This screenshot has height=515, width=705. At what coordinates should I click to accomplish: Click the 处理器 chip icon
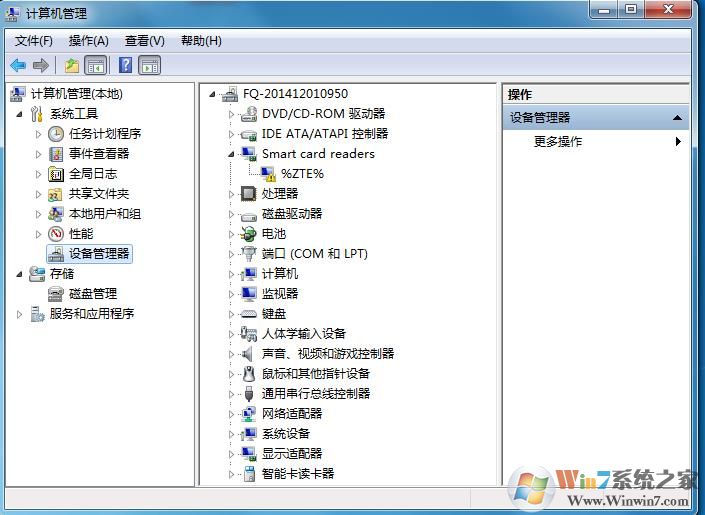249,194
